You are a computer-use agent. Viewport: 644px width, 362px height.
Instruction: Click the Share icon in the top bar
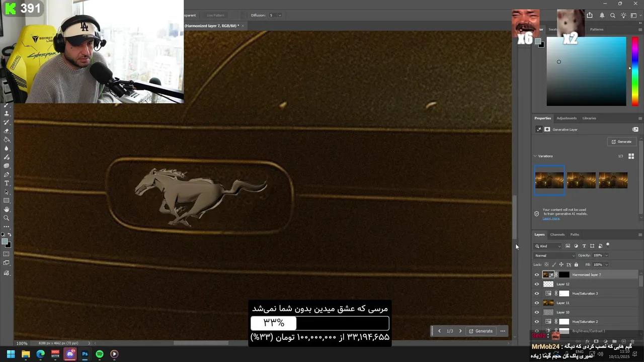click(x=590, y=16)
